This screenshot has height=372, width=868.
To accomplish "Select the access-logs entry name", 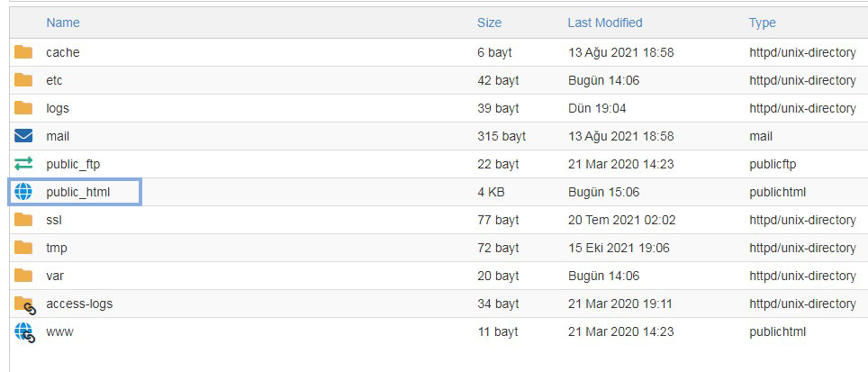I will [79, 304].
